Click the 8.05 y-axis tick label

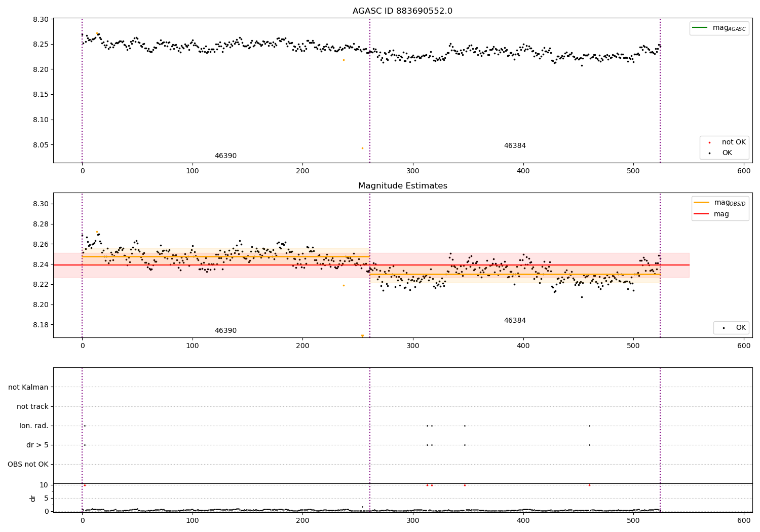41,145
